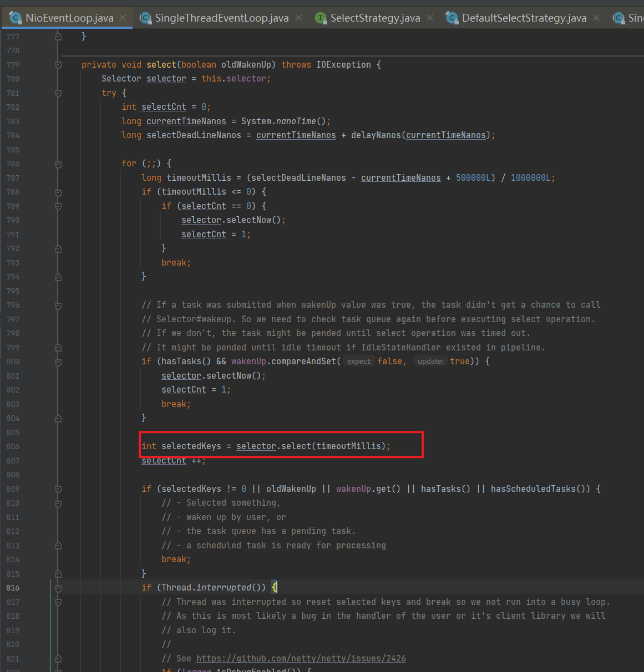Place cursor on selectedKeys at line 806

[191, 446]
